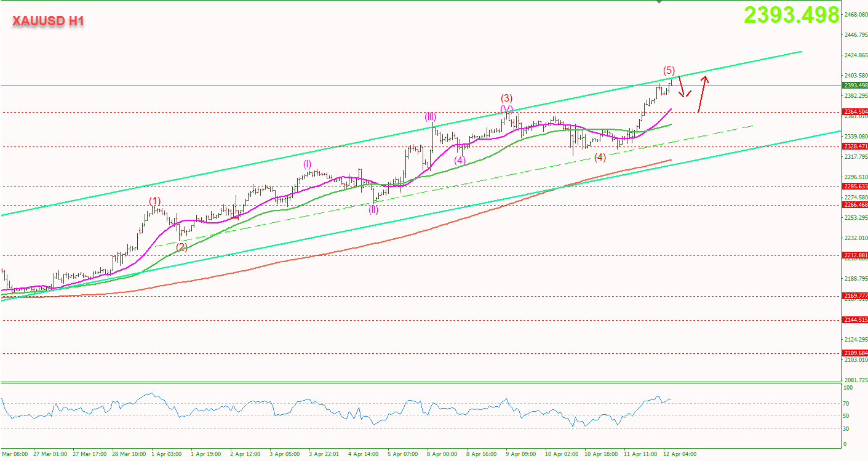Select the magenta wave label (I)
Screen dimensions: 868x461
(x=308, y=164)
